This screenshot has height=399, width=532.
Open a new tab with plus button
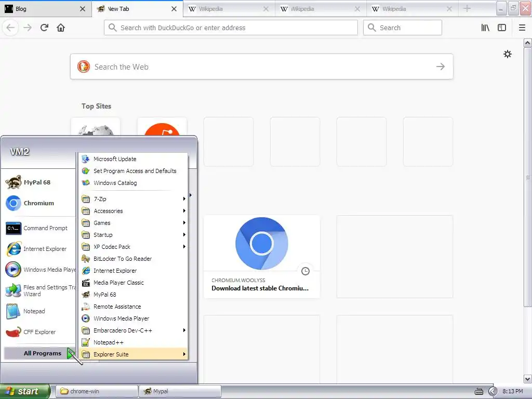[x=467, y=8]
